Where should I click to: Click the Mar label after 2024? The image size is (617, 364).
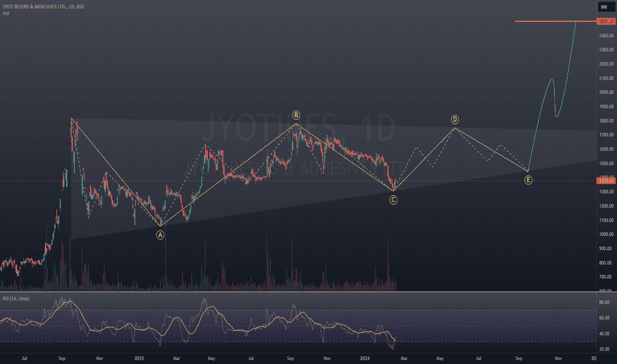pos(404,358)
